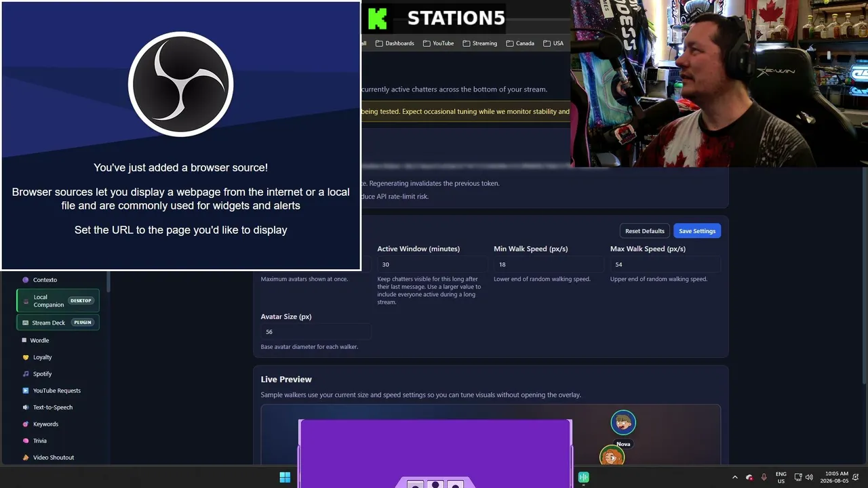Open the volume control in system tray
868x488 pixels.
809,477
